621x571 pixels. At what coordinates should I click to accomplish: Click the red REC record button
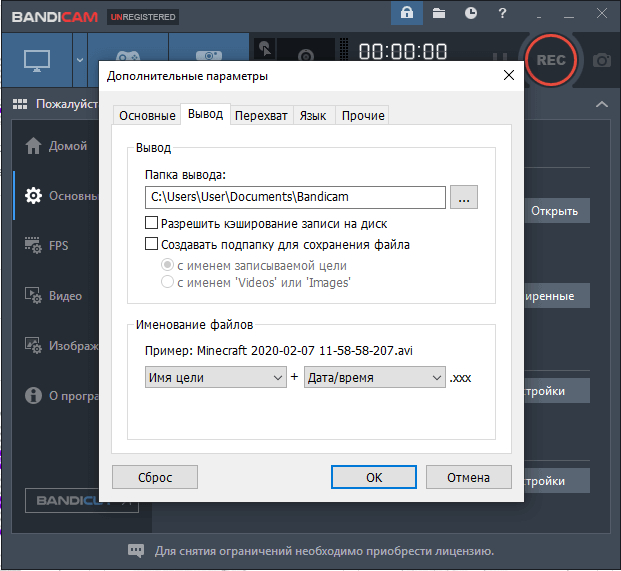[x=551, y=60]
